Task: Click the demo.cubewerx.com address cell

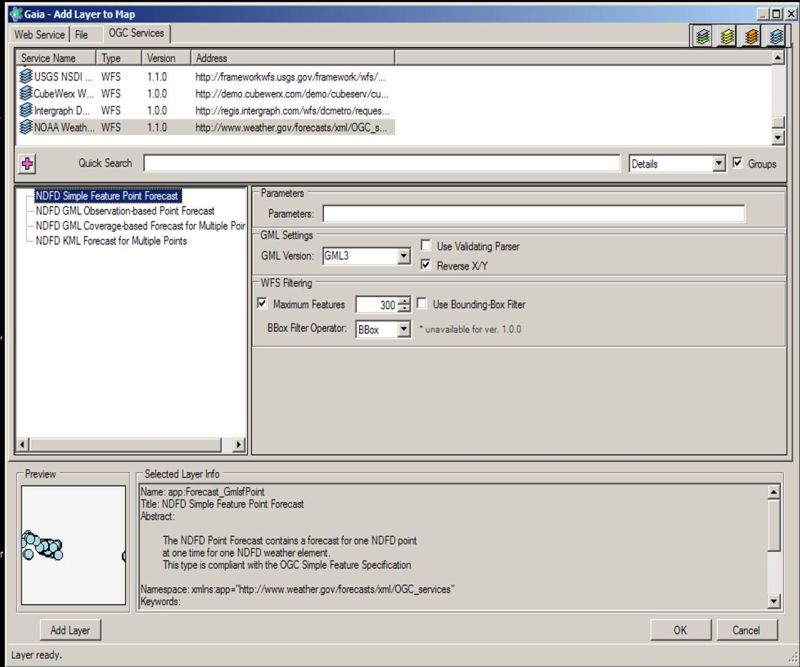Action: click(292, 93)
